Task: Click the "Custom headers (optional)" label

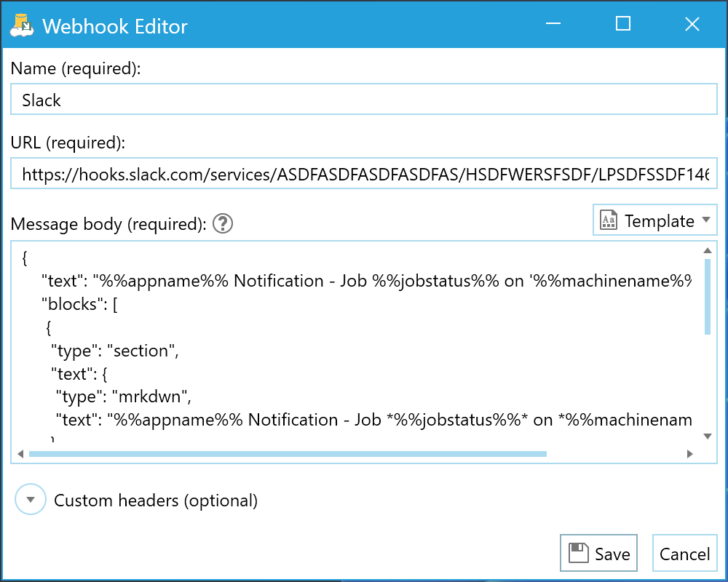Action: click(156, 501)
